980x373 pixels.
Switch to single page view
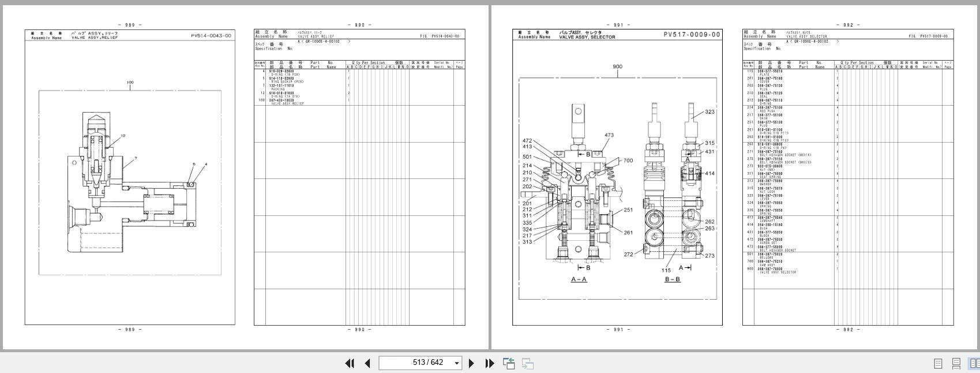tap(938, 364)
